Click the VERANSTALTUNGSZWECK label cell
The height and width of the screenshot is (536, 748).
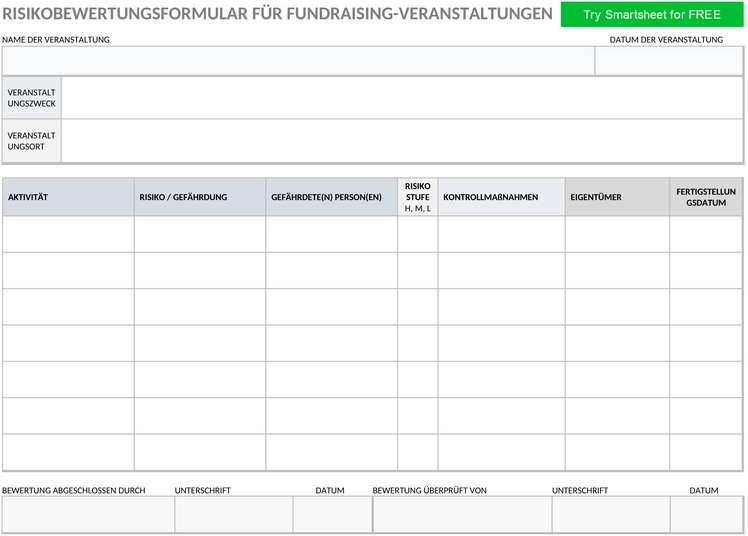(x=31, y=98)
